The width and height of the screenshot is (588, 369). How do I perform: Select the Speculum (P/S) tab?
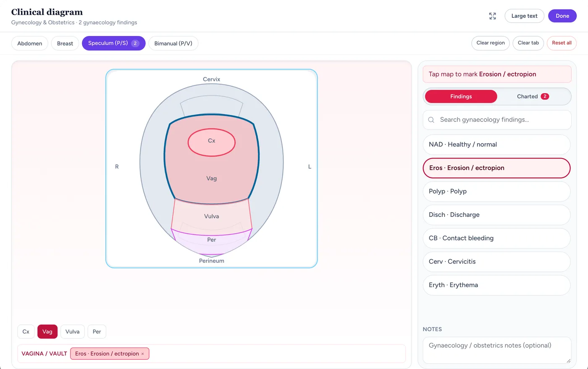pyautogui.click(x=113, y=43)
